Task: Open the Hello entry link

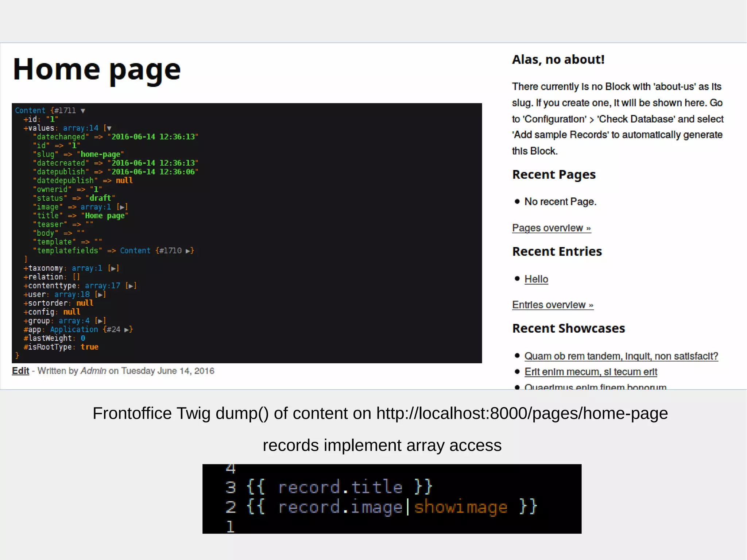Action: [536, 279]
